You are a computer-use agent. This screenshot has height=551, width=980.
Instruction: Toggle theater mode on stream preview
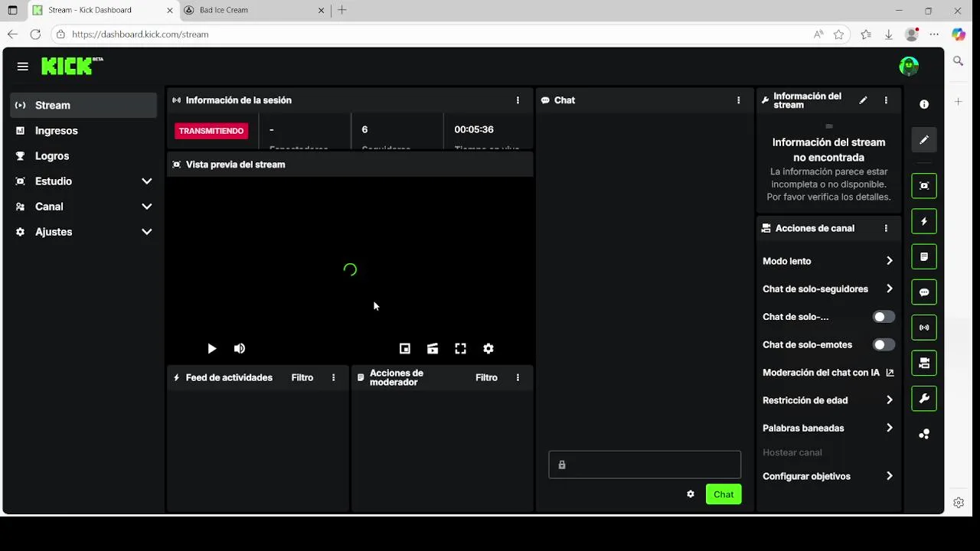(x=433, y=349)
